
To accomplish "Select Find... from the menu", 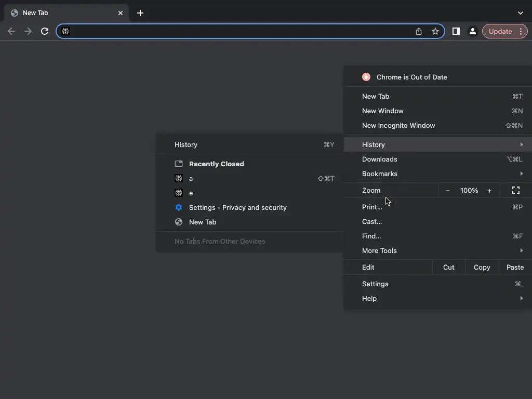I will pyautogui.click(x=437, y=236).
